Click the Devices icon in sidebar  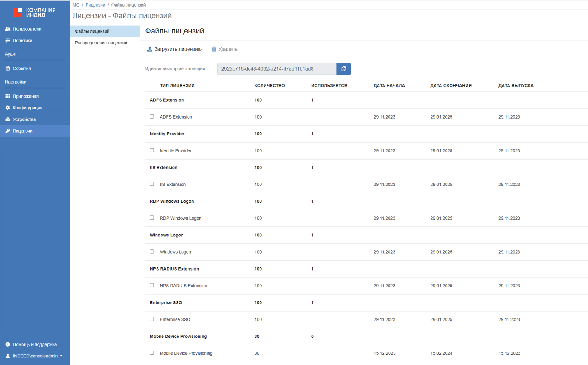click(x=8, y=119)
